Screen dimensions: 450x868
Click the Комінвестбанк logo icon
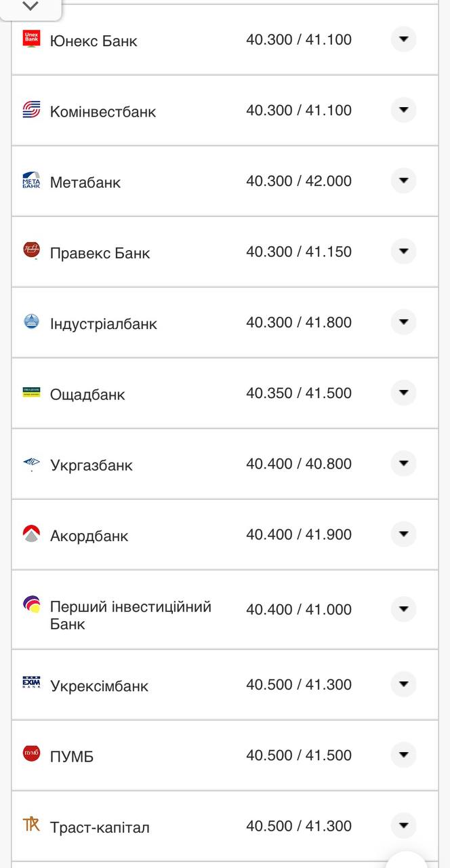pos(31,110)
